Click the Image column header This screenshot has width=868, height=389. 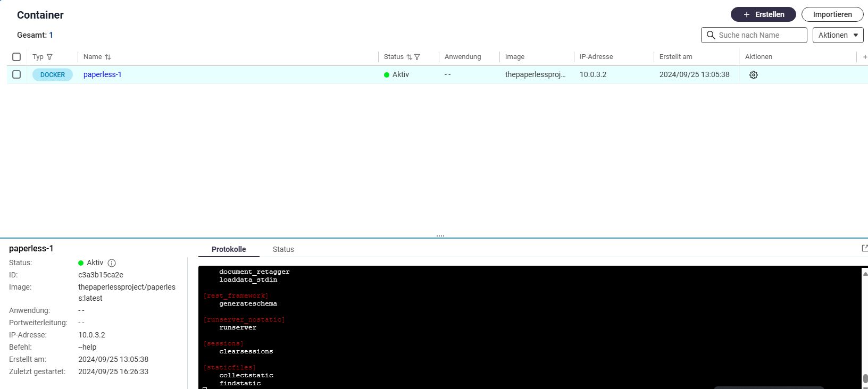pyautogui.click(x=514, y=57)
